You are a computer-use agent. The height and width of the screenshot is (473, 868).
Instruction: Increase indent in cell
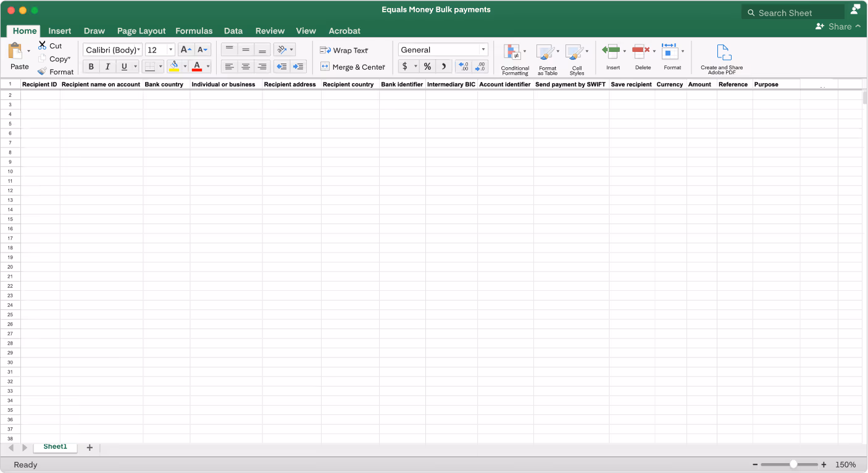click(x=299, y=67)
